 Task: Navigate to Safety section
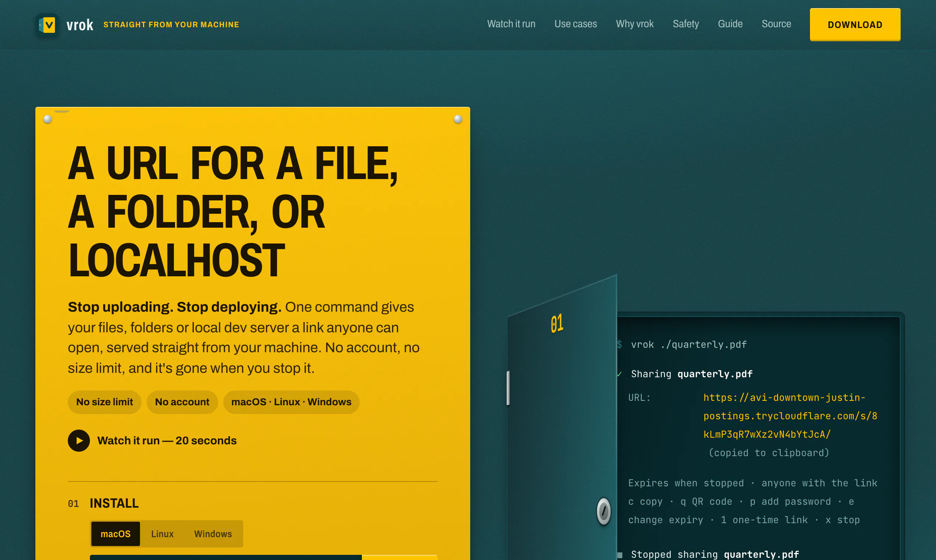685,24
